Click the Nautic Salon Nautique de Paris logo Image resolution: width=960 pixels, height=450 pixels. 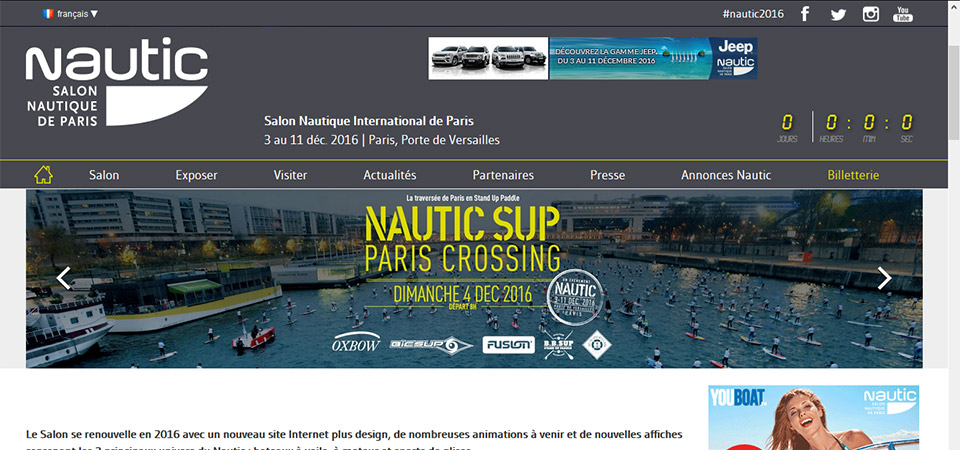(116, 82)
